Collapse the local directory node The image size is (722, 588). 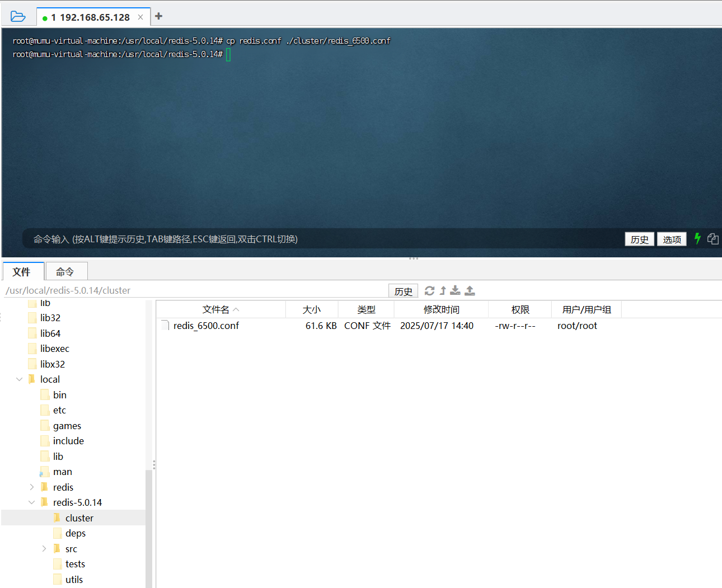click(19, 379)
